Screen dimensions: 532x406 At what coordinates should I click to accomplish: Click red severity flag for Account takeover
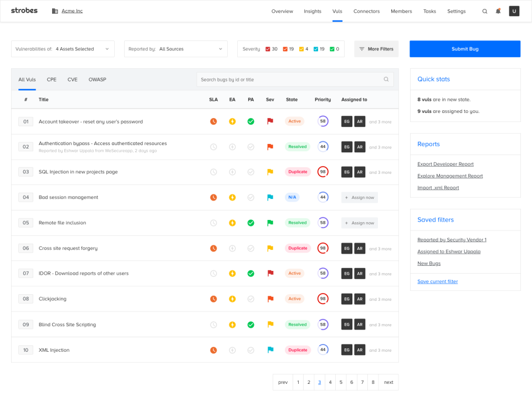coord(270,121)
